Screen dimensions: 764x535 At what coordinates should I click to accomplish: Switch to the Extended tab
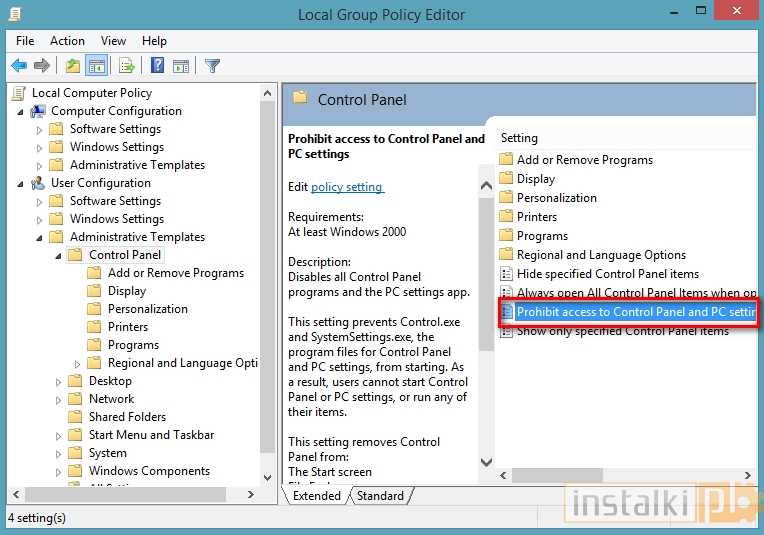[317, 496]
